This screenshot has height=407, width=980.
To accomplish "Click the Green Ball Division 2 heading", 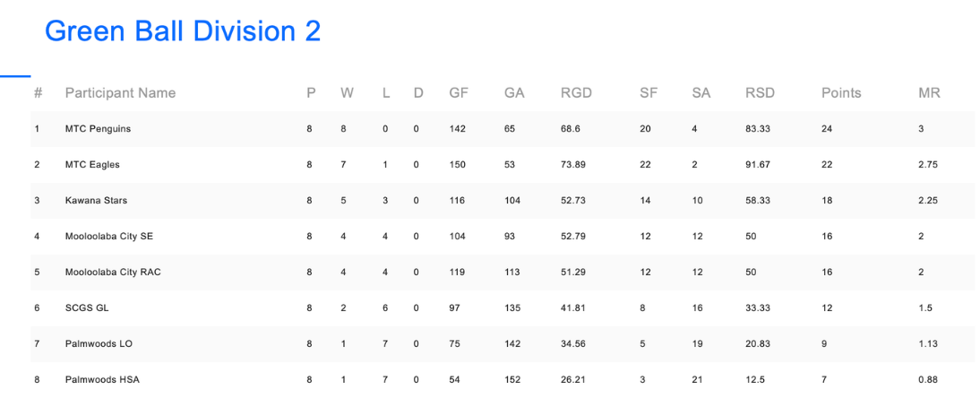I will tap(183, 30).
